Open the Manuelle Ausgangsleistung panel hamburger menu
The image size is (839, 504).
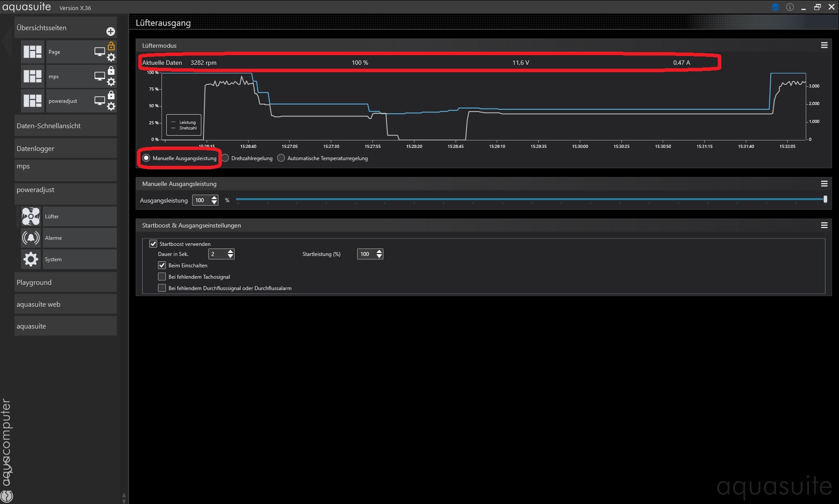coord(824,183)
